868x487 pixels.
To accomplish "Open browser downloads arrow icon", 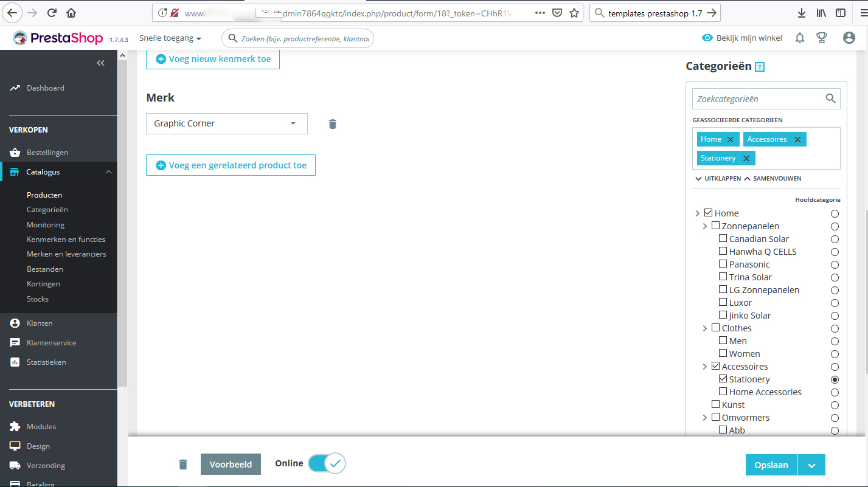I will [x=802, y=13].
